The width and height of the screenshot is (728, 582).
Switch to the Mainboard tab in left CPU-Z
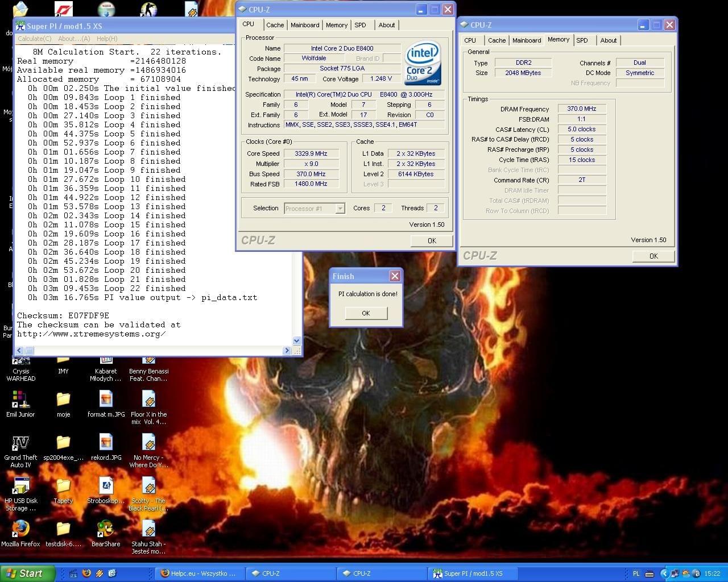coord(305,25)
